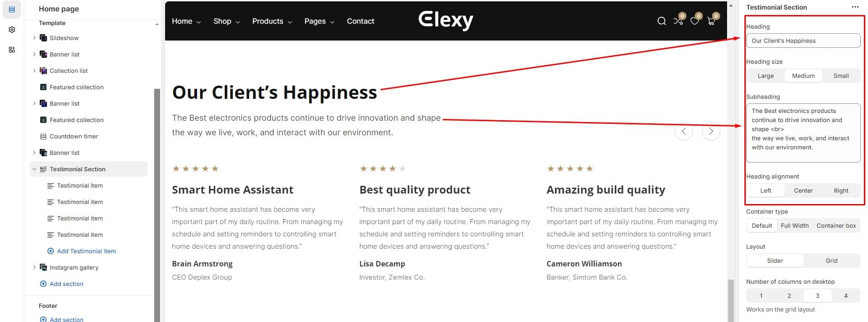Screen dimensions: 868x322
Task: Open the wishlist heart icon
Action: tap(694, 21)
